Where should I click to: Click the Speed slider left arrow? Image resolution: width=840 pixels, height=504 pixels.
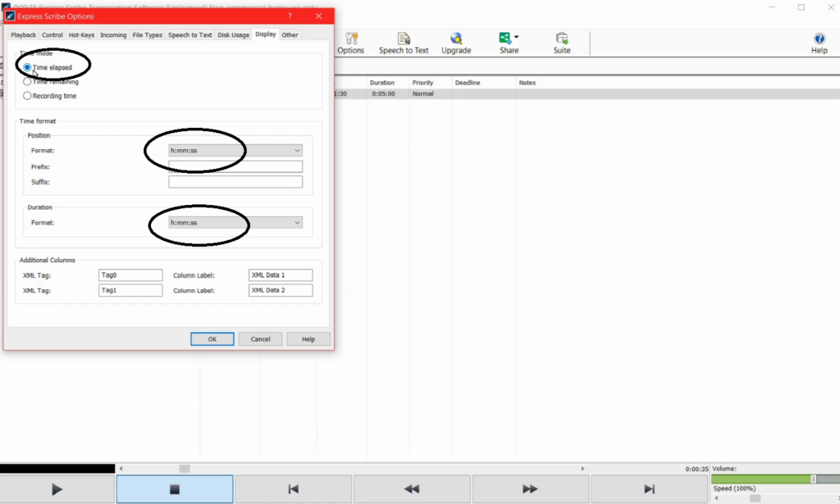tap(716, 498)
